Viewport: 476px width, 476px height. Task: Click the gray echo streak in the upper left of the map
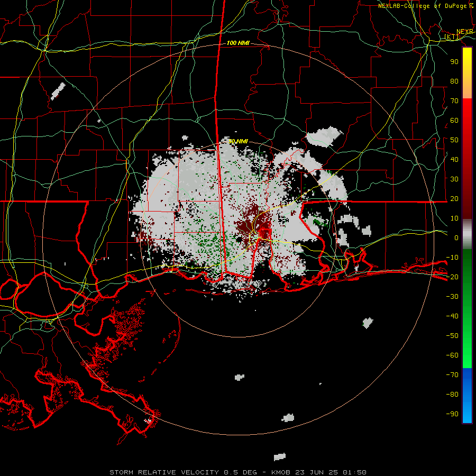58,91
